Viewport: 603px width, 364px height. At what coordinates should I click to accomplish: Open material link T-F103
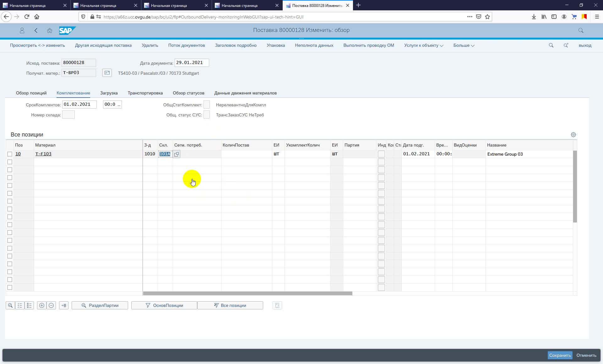[x=43, y=154]
